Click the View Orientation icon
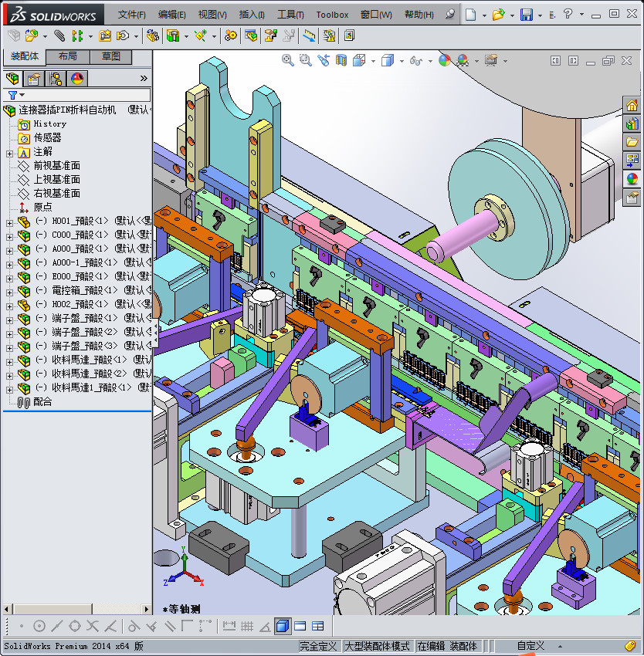 [x=359, y=61]
